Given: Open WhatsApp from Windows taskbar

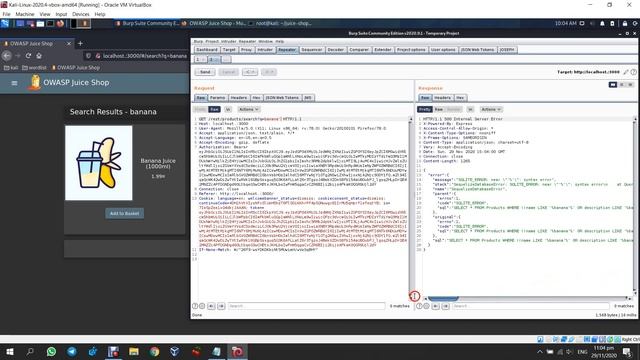Looking at the screenshot, I should point(51,351).
